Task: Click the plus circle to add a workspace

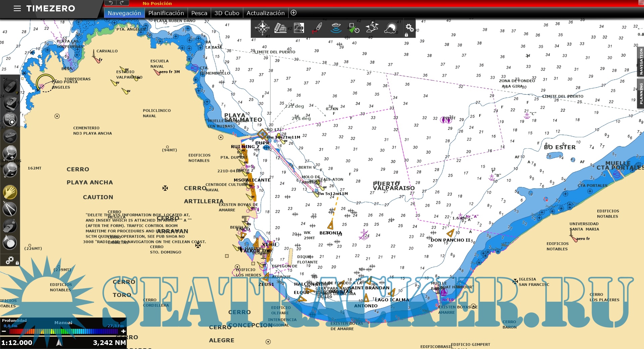Action: [293, 13]
